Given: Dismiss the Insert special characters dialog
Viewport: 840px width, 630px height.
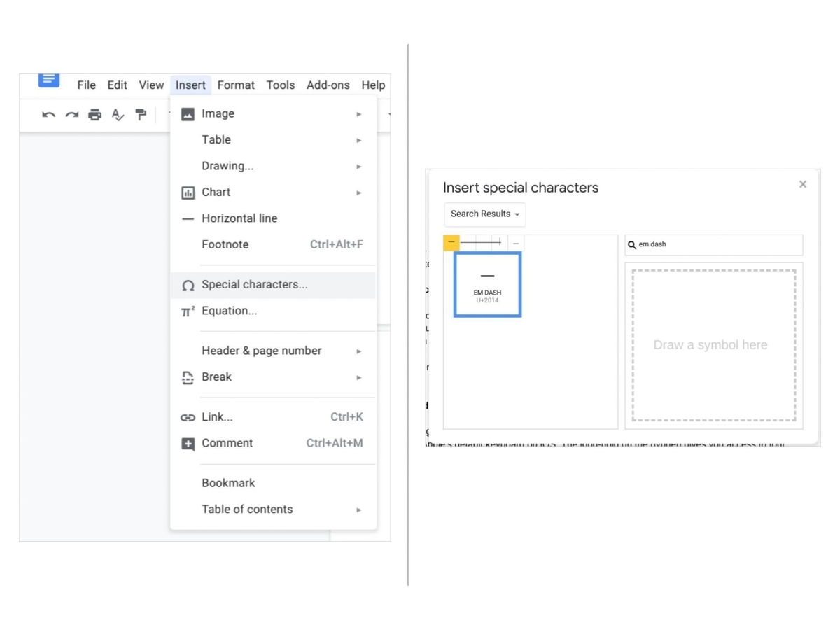Looking at the screenshot, I should 802,183.
